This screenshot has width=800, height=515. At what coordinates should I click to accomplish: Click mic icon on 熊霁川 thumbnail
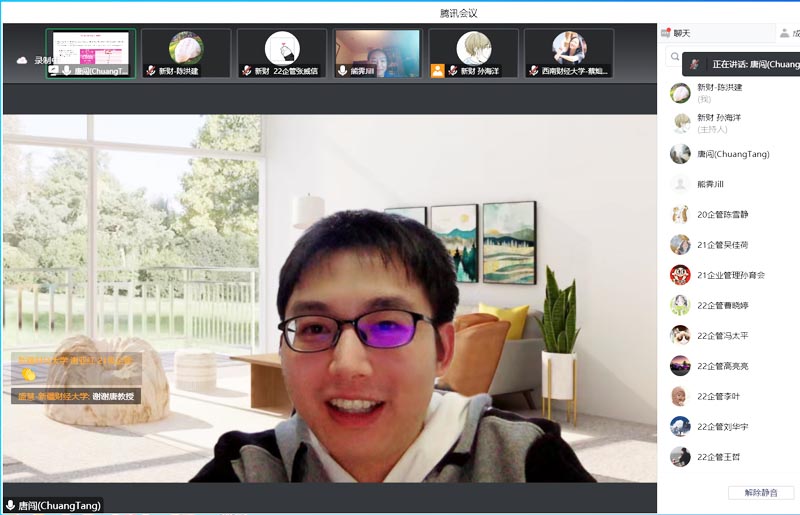pyautogui.click(x=342, y=71)
